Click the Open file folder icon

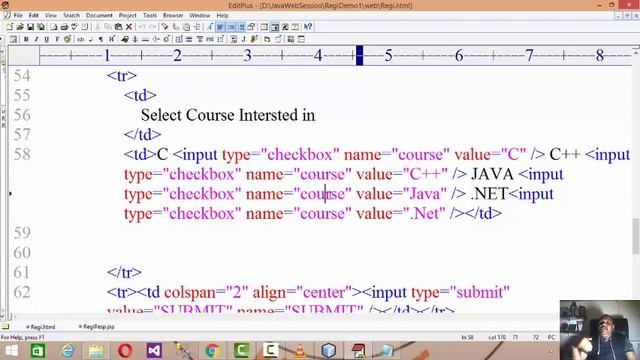pos(20,27)
